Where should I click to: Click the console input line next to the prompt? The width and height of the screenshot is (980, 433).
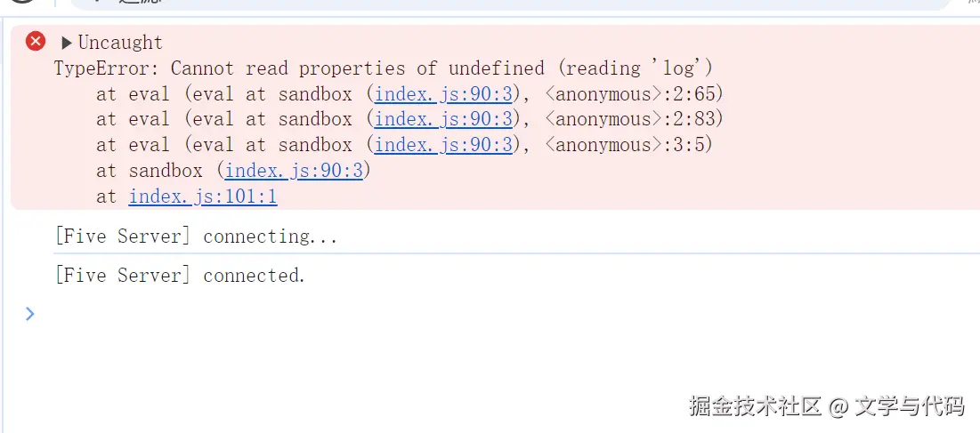click(x=500, y=313)
